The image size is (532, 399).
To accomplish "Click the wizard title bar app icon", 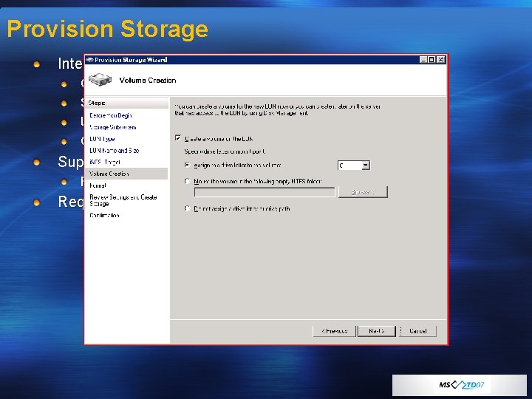I will [89, 60].
